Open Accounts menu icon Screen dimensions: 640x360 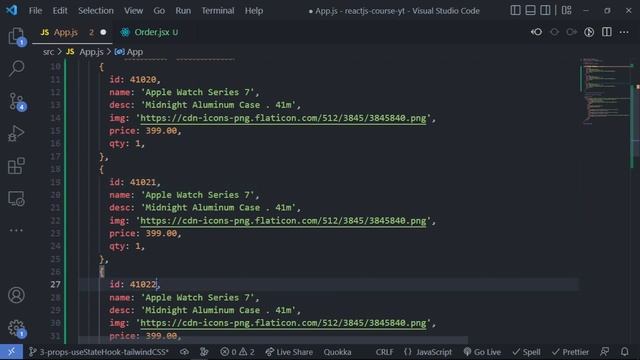16,295
